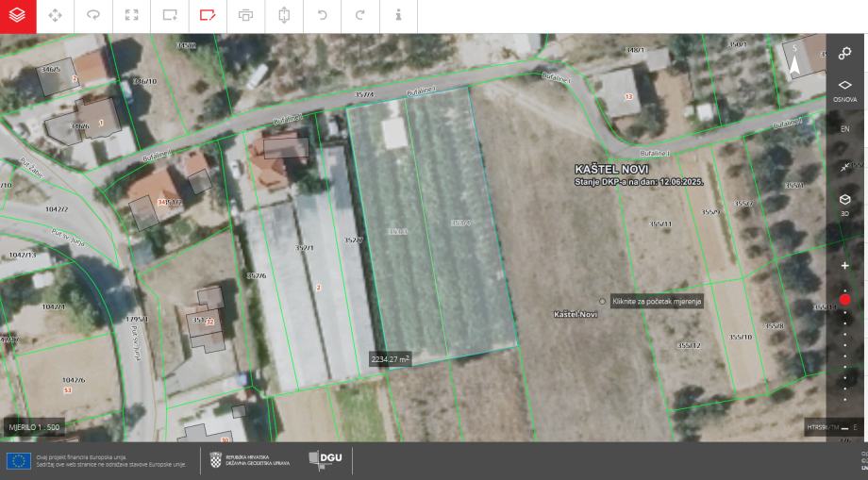Click house number 13 on building
Screen dimensions: 868x480
click(628, 97)
